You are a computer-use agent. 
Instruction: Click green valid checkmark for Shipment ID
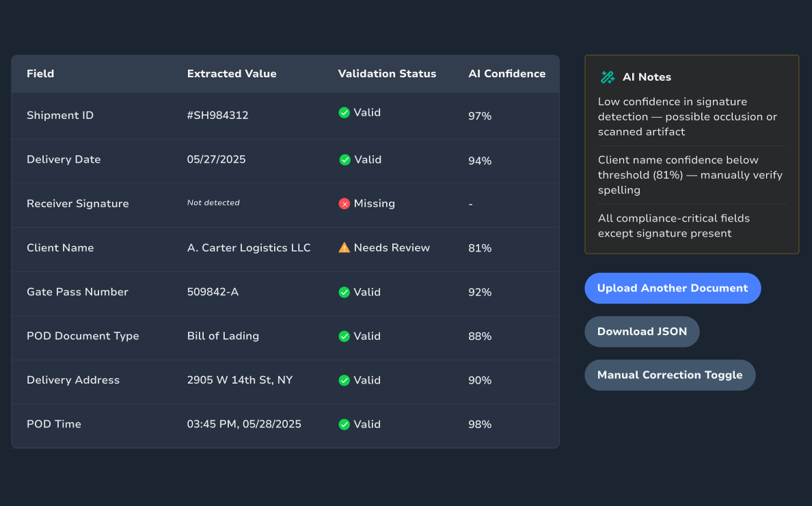344,113
